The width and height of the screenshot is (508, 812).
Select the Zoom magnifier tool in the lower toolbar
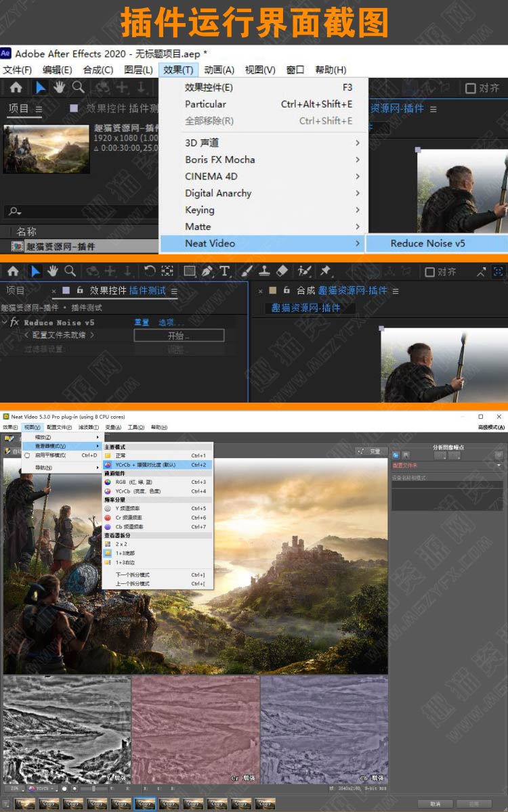[x=70, y=271]
